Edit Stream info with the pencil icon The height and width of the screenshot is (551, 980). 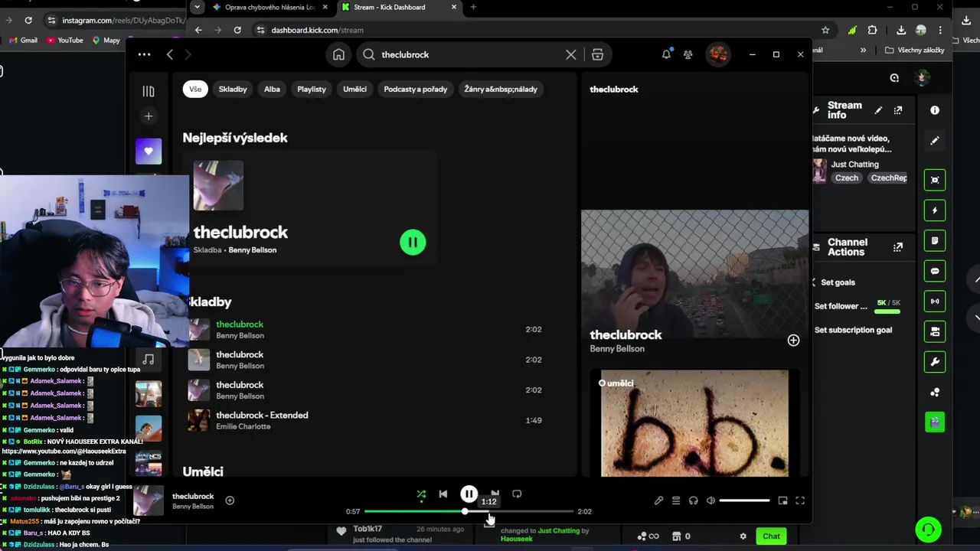tap(878, 110)
